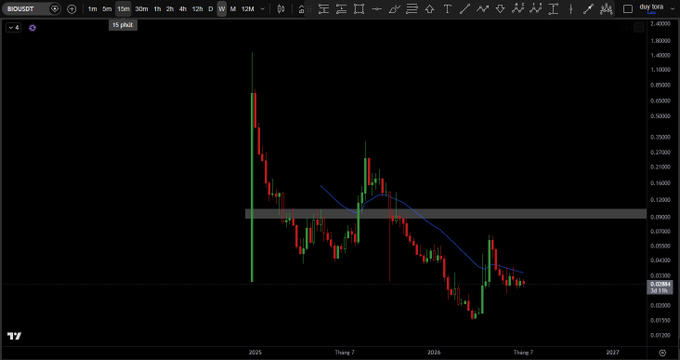Select the vertical line tool

(x=571, y=9)
